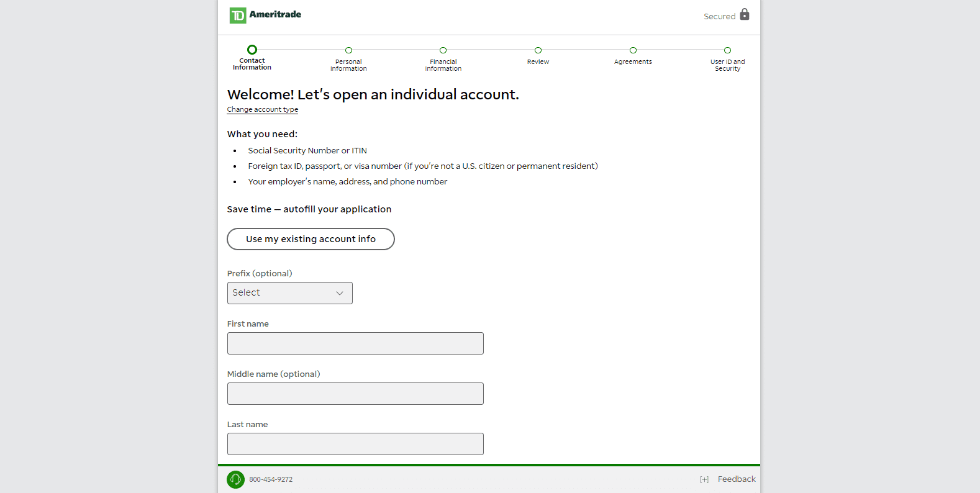Select the Contact Information step circle
980x493 pixels.
252,50
